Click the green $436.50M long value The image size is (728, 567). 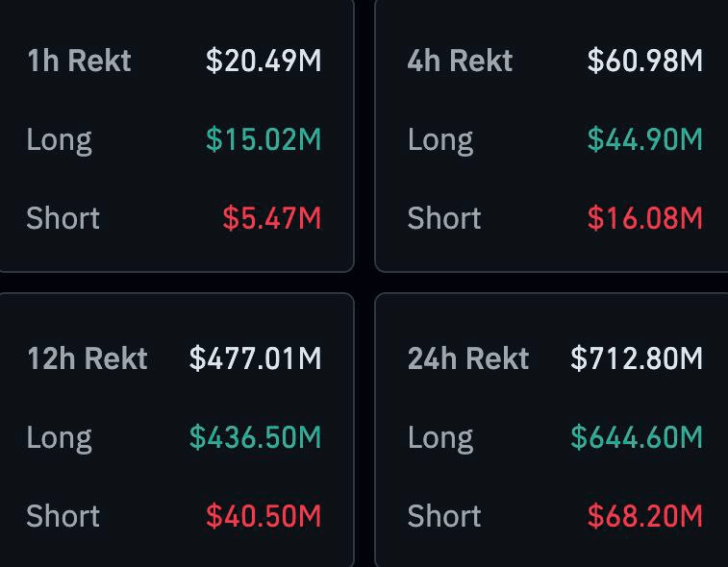click(x=256, y=438)
